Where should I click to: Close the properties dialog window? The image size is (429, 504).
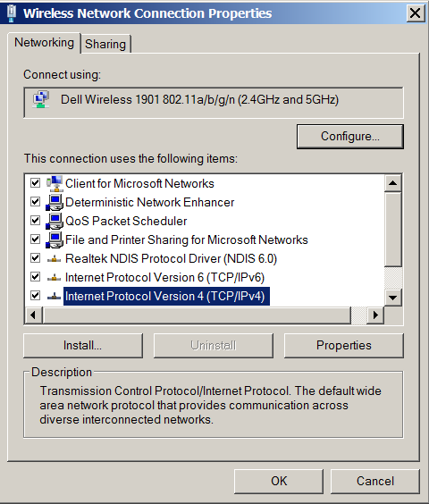click(416, 13)
